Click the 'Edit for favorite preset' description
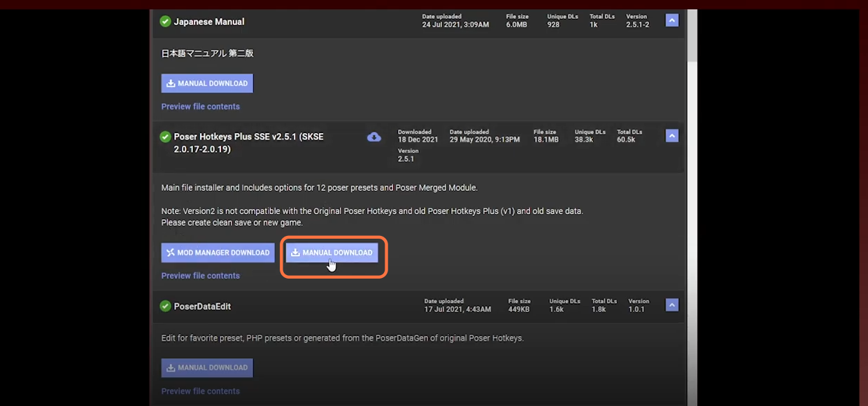868x406 pixels. pos(342,338)
